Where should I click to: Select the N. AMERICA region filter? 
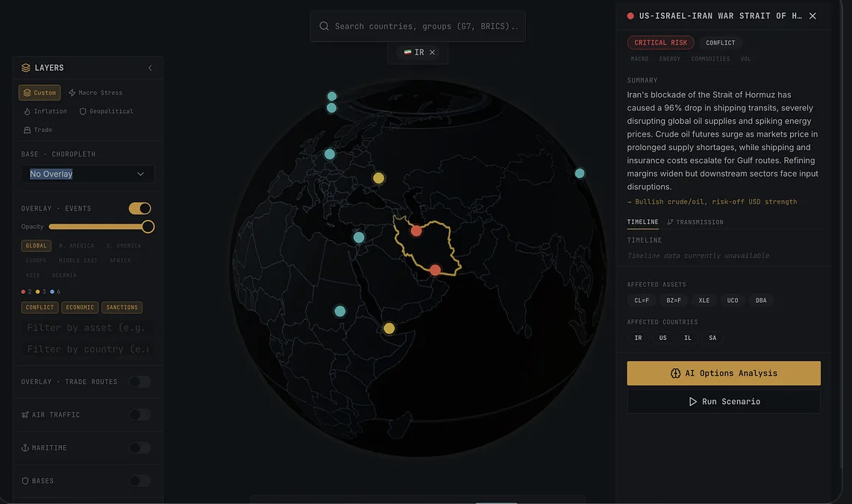77,245
